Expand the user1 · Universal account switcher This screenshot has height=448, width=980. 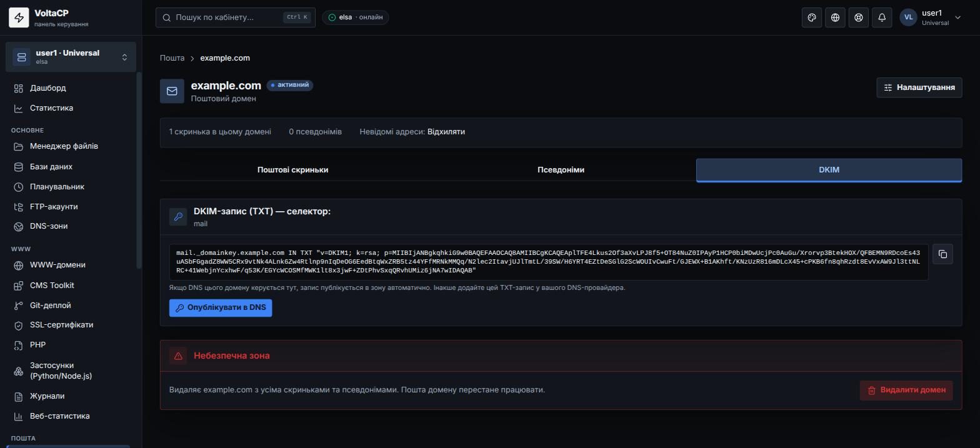click(71, 57)
